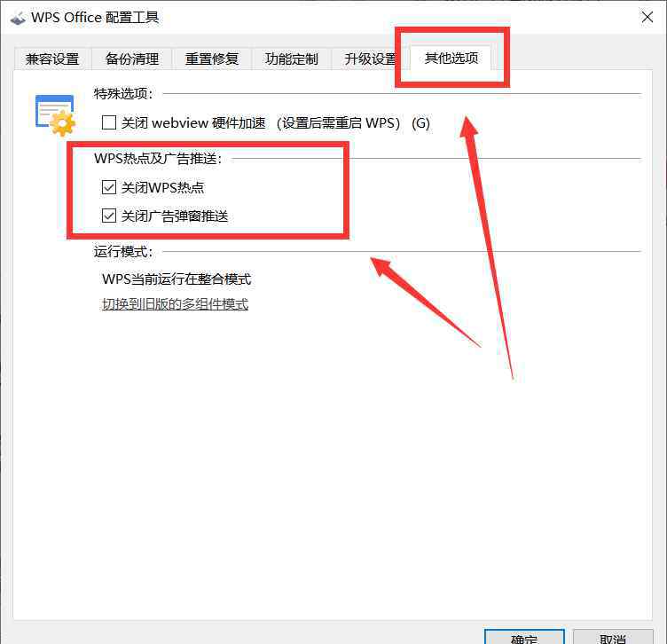Toggle the 关闭广告弹窗推送 checkbox
The height and width of the screenshot is (644, 667).
pos(109,216)
